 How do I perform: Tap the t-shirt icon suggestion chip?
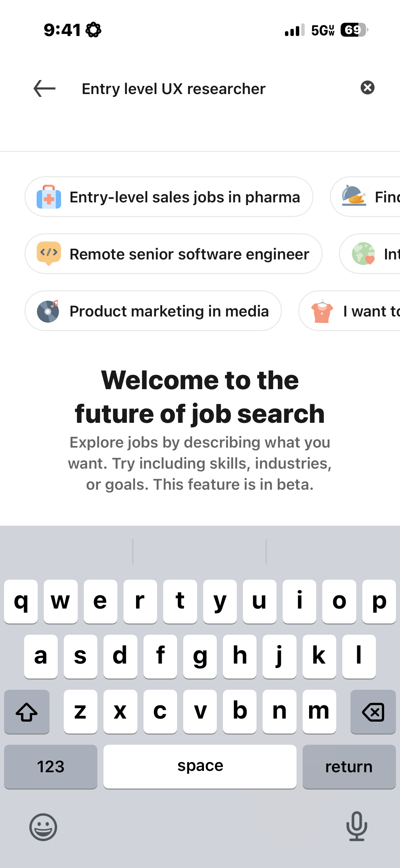pos(322,311)
